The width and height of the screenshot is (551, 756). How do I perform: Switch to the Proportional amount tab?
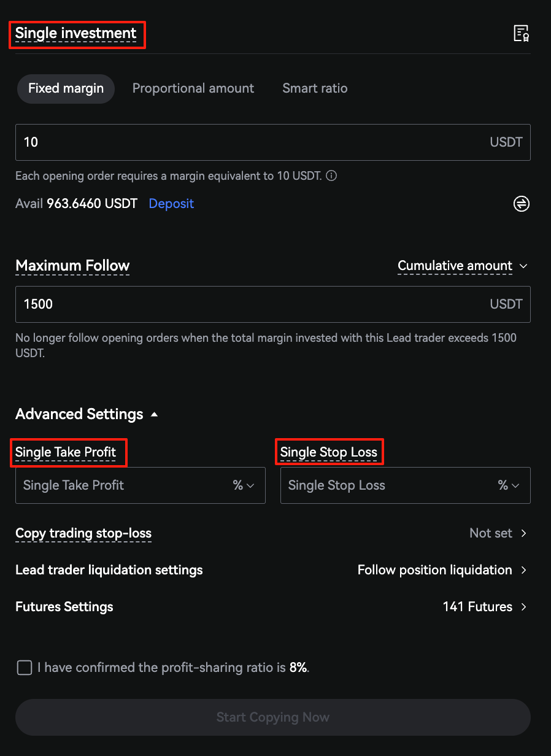click(193, 88)
